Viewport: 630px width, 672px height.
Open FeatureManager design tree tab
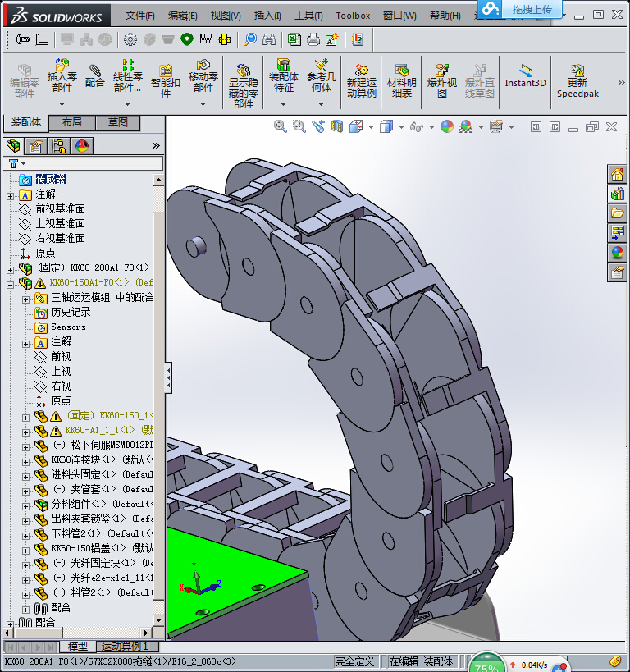coord(13,146)
